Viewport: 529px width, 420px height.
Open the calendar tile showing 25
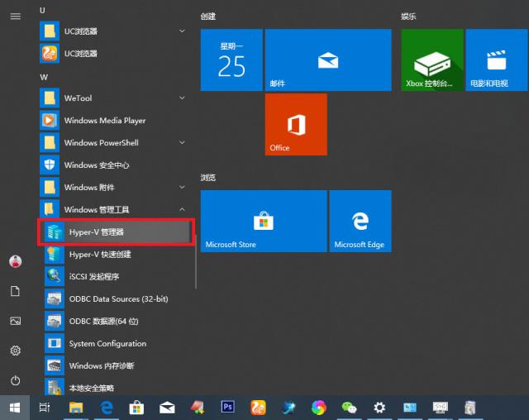pyautogui.click(x=231, y=60)
